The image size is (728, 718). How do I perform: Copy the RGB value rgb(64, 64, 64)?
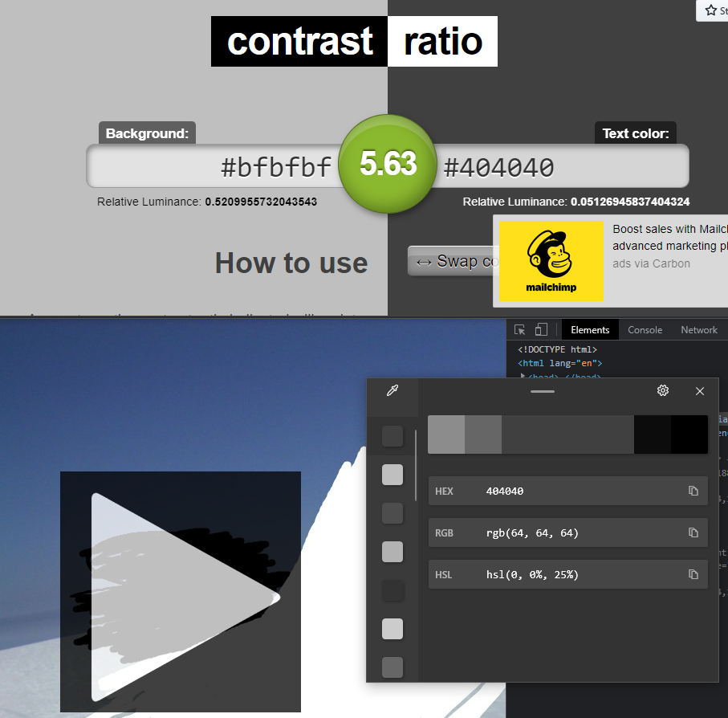click(693, 532)
